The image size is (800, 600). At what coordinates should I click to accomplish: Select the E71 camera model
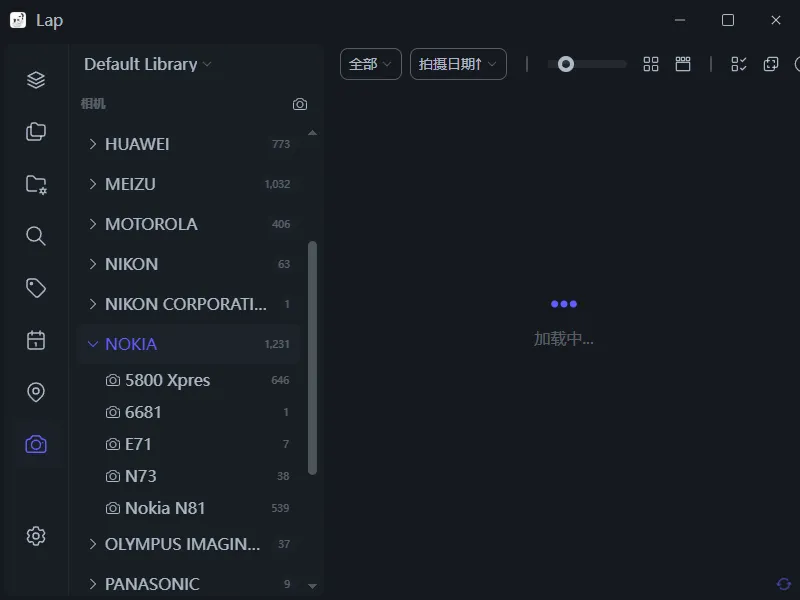[x=189, y=444]
